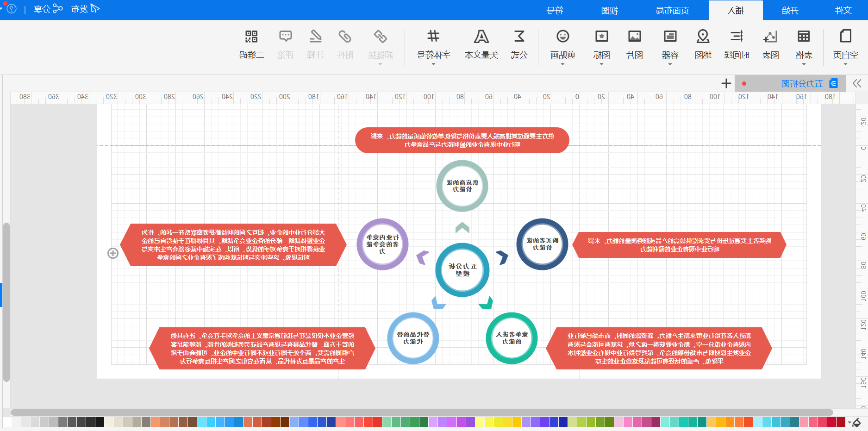Expand the 超链接 dropdown arrow
868x431 pixels.
click(x=380, y=64)
